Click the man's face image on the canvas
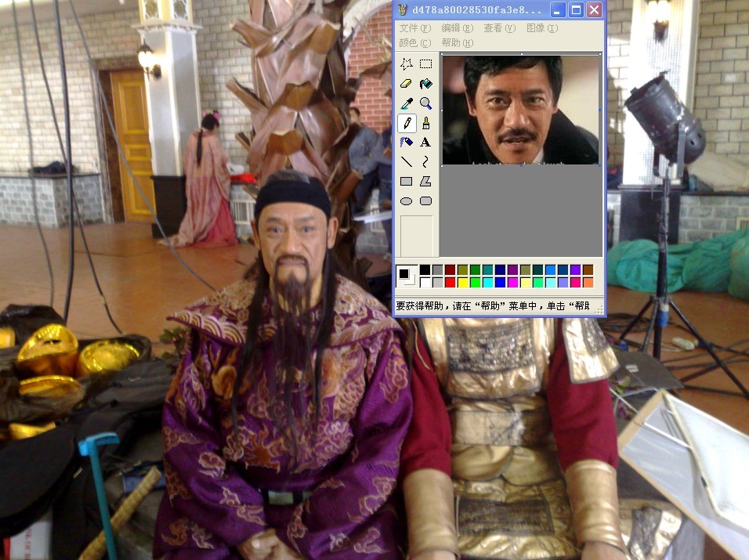 [521, 110]
